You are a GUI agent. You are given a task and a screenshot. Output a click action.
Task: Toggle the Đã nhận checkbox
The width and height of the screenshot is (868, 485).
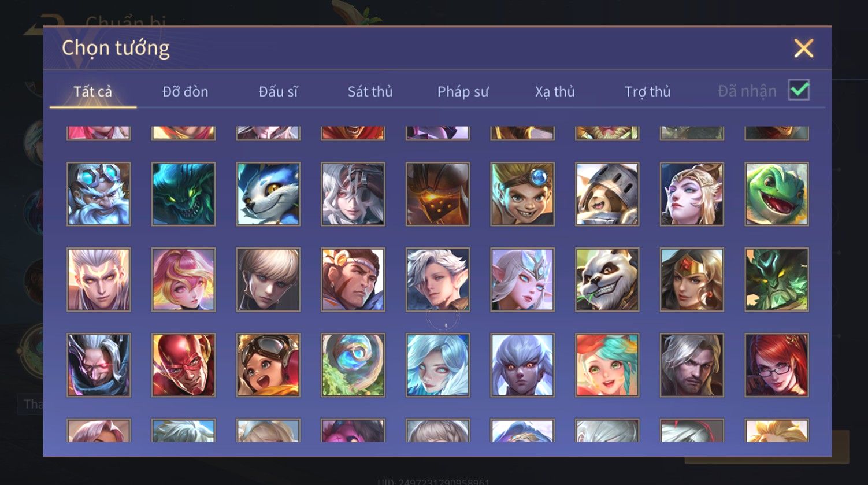point(799,90)
